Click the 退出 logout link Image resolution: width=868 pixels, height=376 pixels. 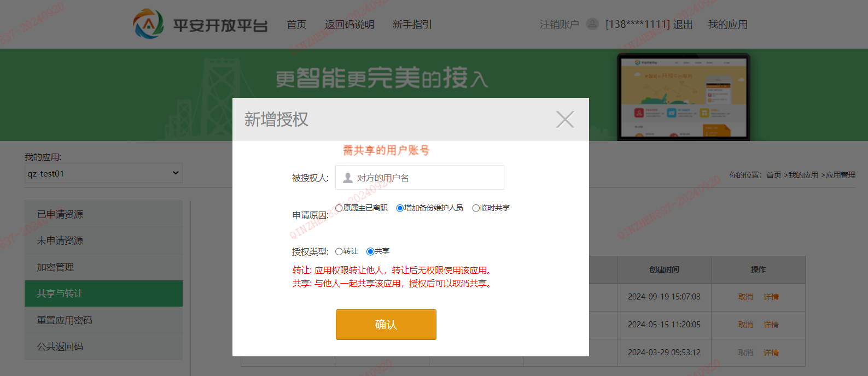tap(683, 25)
